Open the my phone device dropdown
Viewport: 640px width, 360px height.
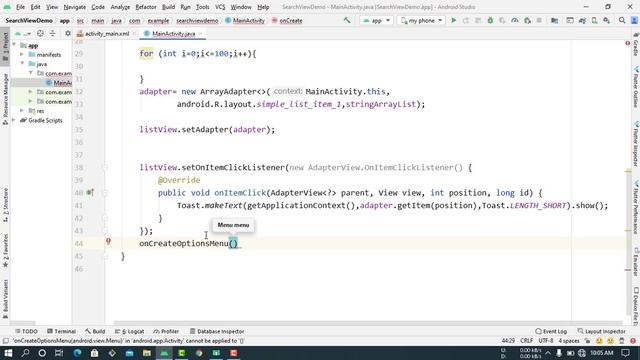(x=421, y=20)
